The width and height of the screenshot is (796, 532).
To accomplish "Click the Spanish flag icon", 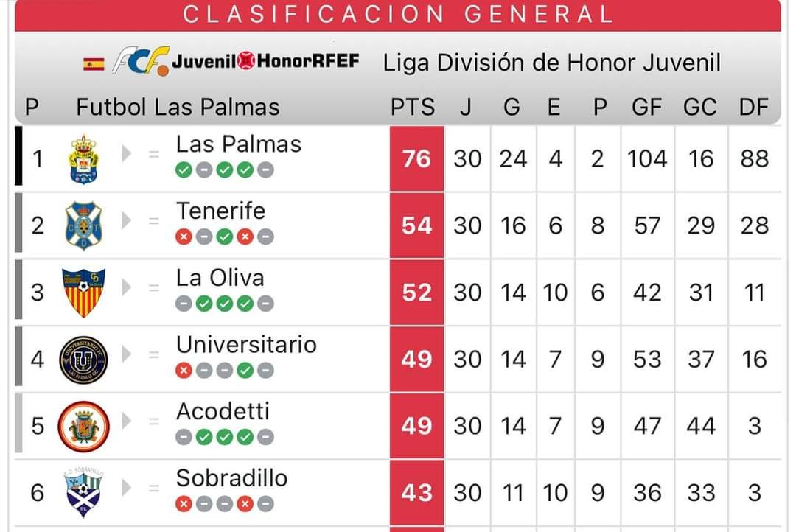I will coord(94,64).
